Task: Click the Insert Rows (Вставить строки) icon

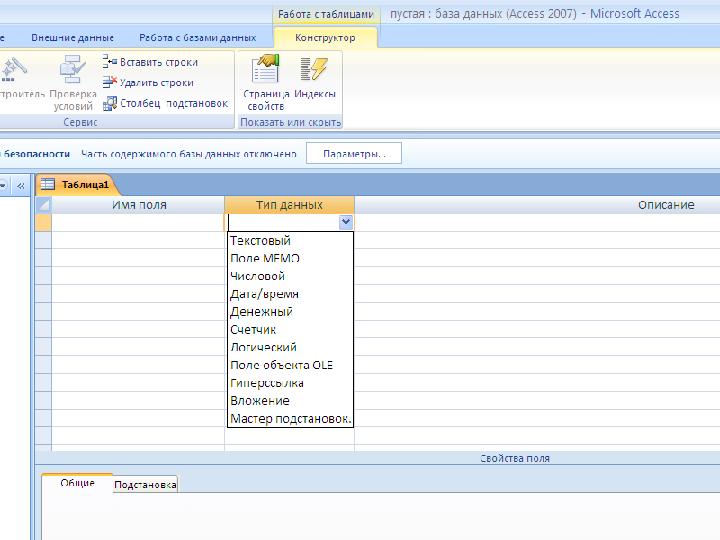Action: [110, 62]
